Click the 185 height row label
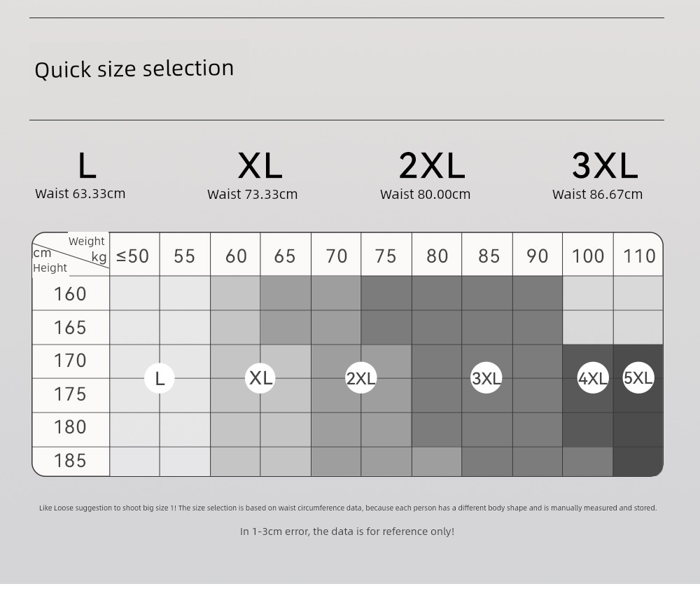 [71, 461]
